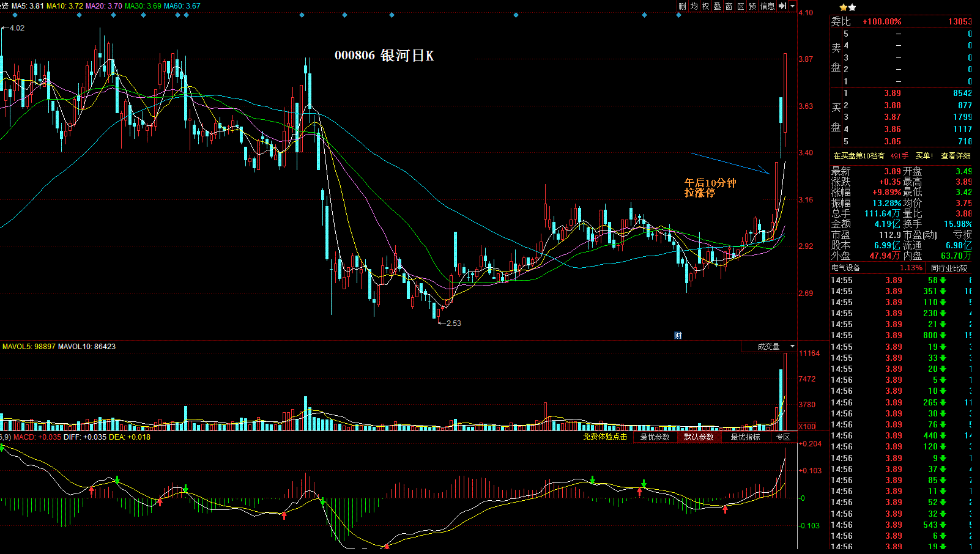
Task: Click the jump-to-end arrow icon
Action: pos(782,6)
